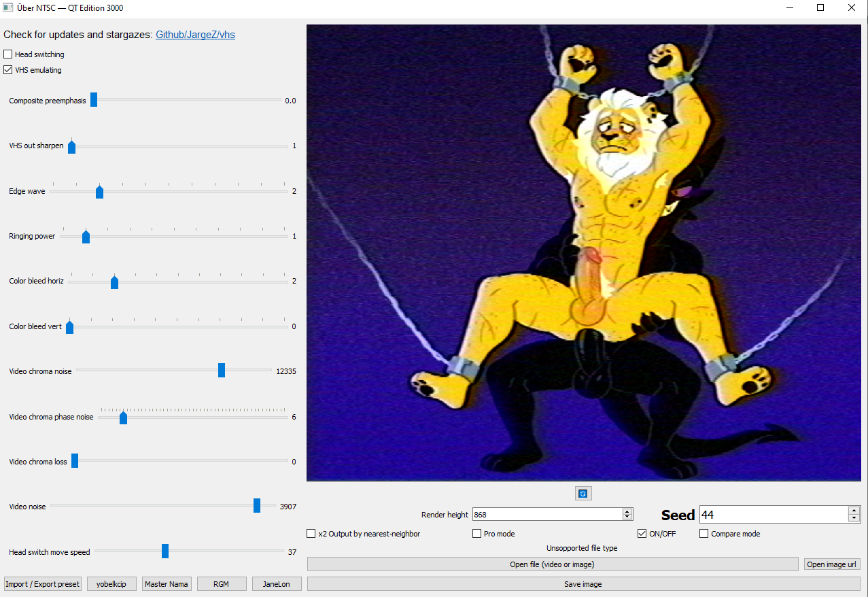Click the refresh render icon below preview
This screenshot has height=597, width=868.
coord(582,494)
